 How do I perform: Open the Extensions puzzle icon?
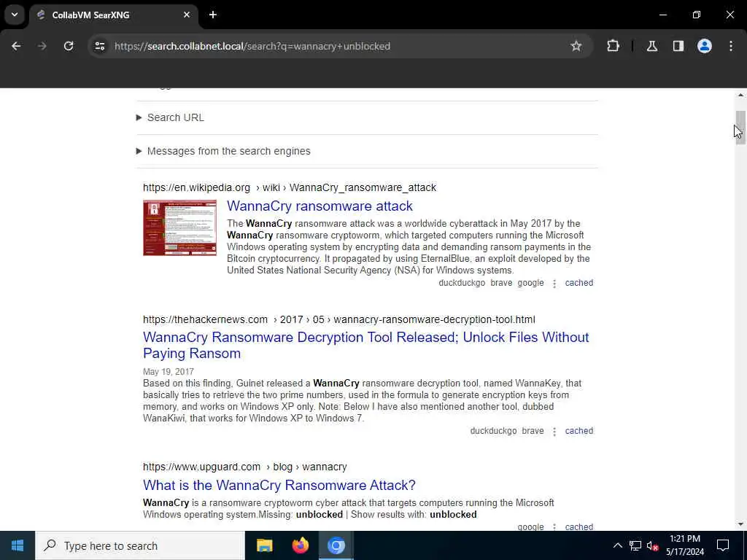point(613,46)
